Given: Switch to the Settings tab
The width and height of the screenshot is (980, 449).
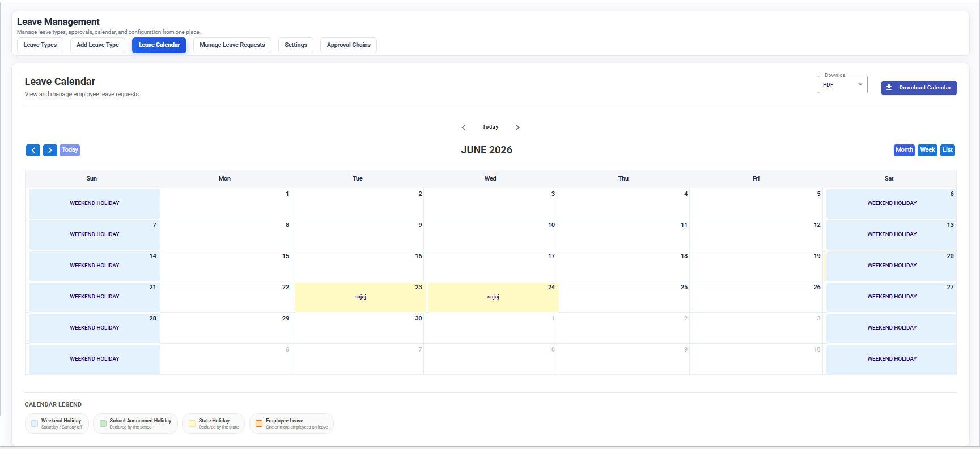Looking at the screenshot, I should point(296,45).
